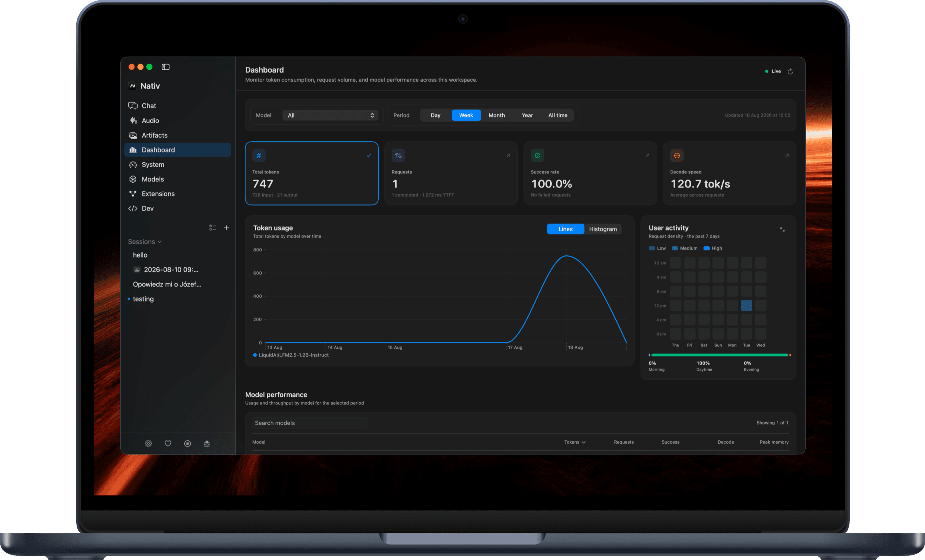Viewport: 925px width, 560px height.
Task: Click the heart icon at sidebar bottom
Action: (x=168, y=444)
